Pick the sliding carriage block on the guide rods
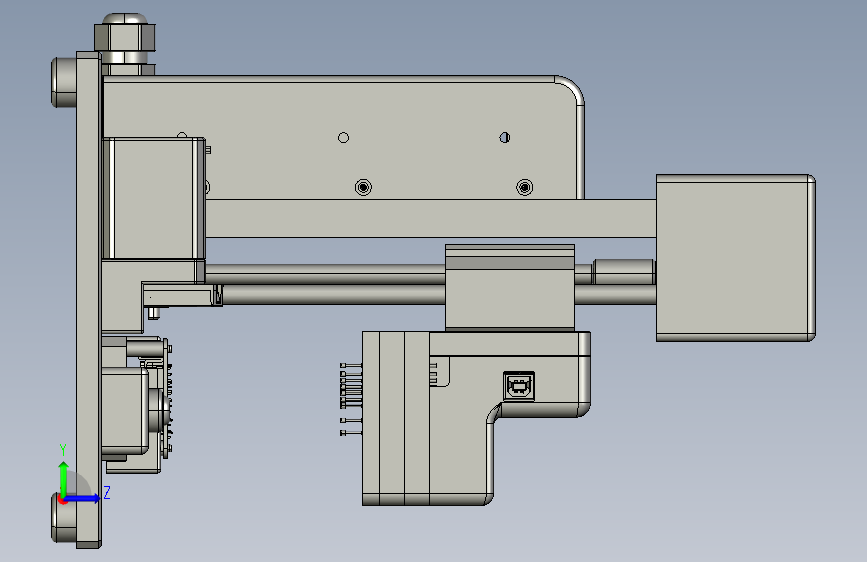 [510, 287]
